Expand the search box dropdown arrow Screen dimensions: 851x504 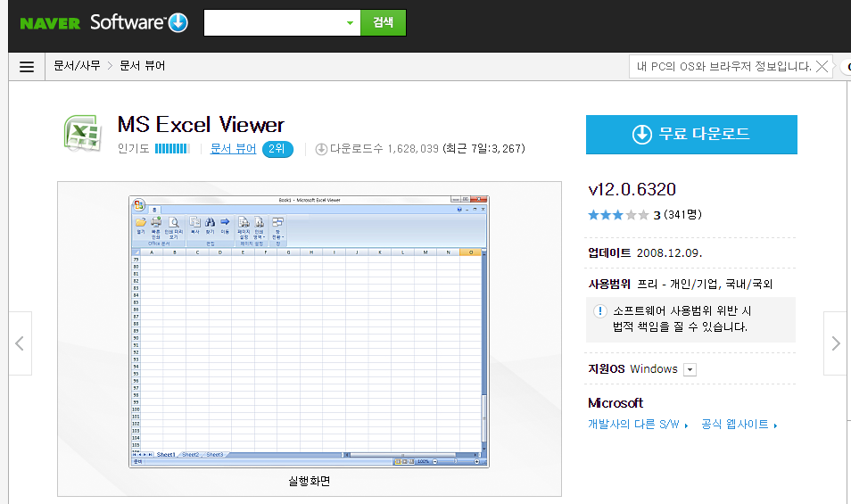coord(350,23)
